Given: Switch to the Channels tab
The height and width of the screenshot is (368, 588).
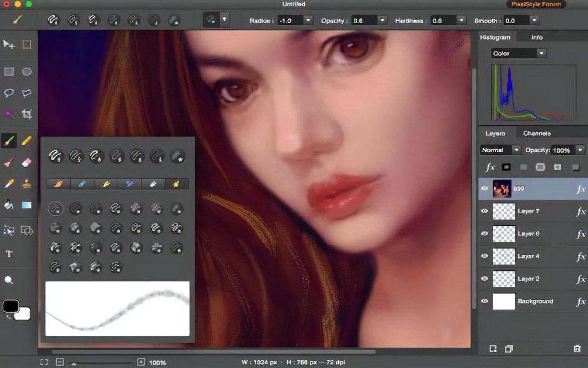Looking at the screenshot, I should pyautogui.click(x=536, y=133).
